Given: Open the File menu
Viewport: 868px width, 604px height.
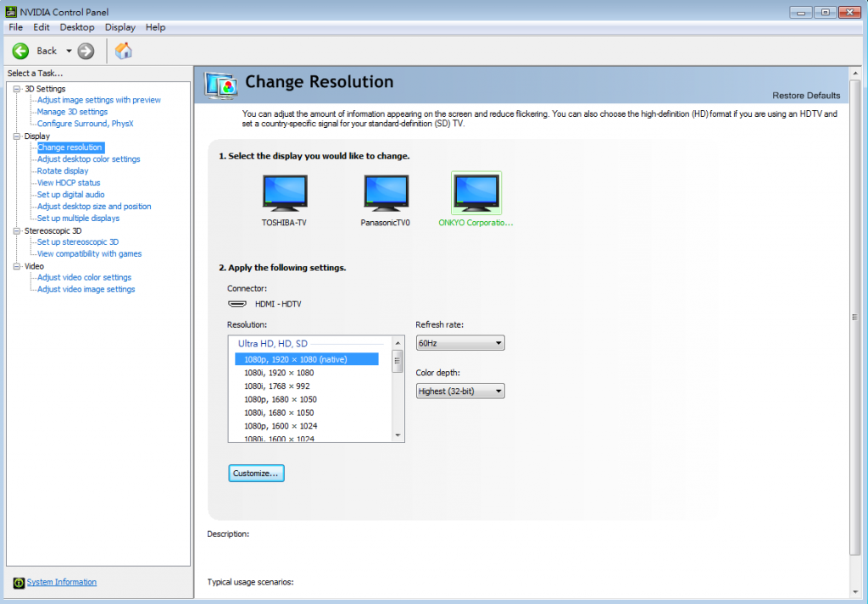Looking at the screenshot, I should click(x=15, y=27).
